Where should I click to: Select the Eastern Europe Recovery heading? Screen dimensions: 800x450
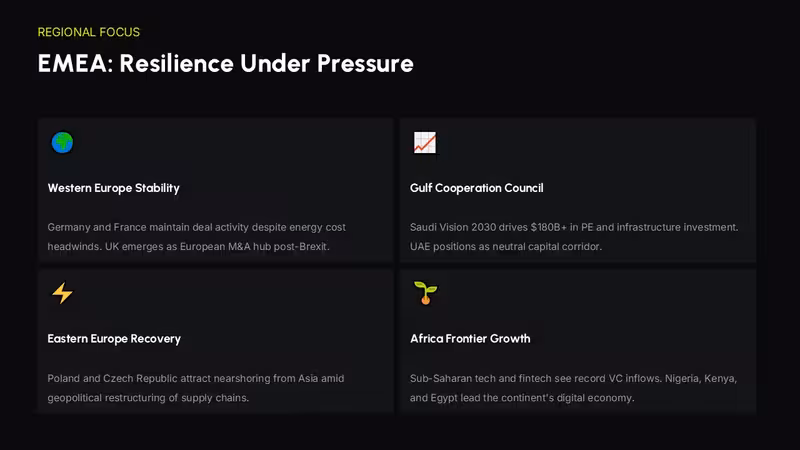(114, 339)
